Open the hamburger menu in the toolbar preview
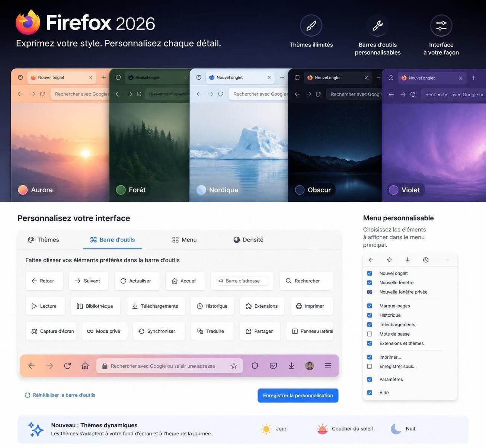Viewport: 486px width, 448px height. [x=328, y=366]
